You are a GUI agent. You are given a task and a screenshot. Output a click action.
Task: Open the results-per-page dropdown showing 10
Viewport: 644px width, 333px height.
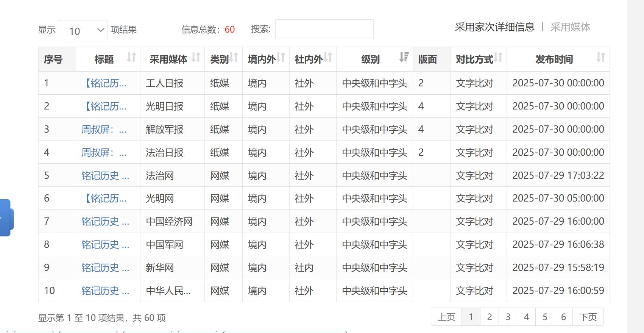coord(83,30)
